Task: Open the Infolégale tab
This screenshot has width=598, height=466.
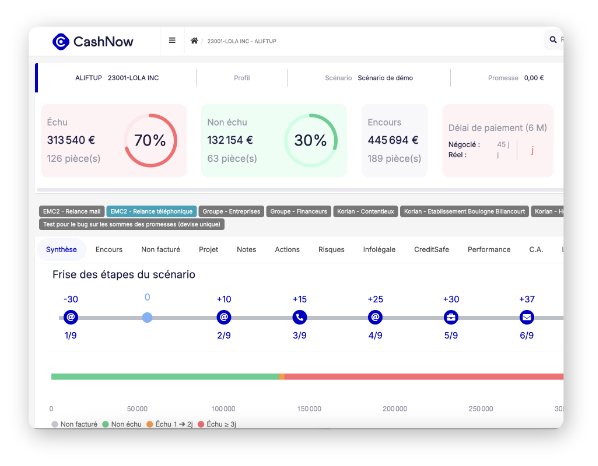Action: (x=379, y=249)
